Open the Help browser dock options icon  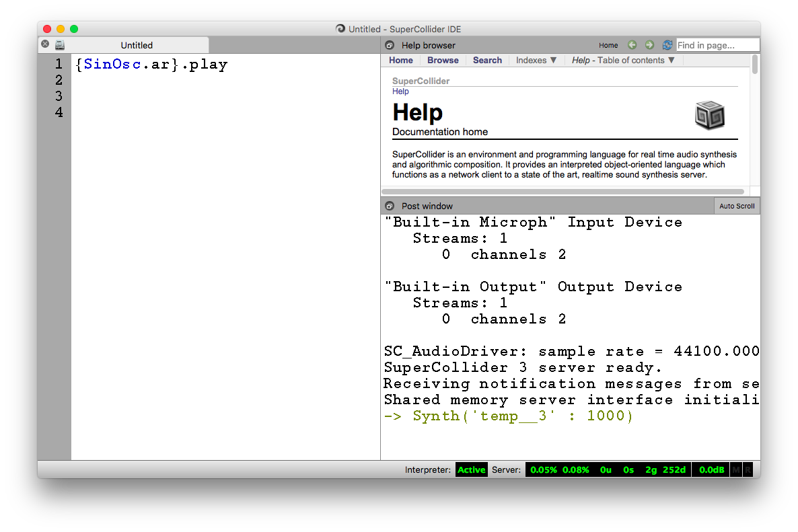[390, 45]
